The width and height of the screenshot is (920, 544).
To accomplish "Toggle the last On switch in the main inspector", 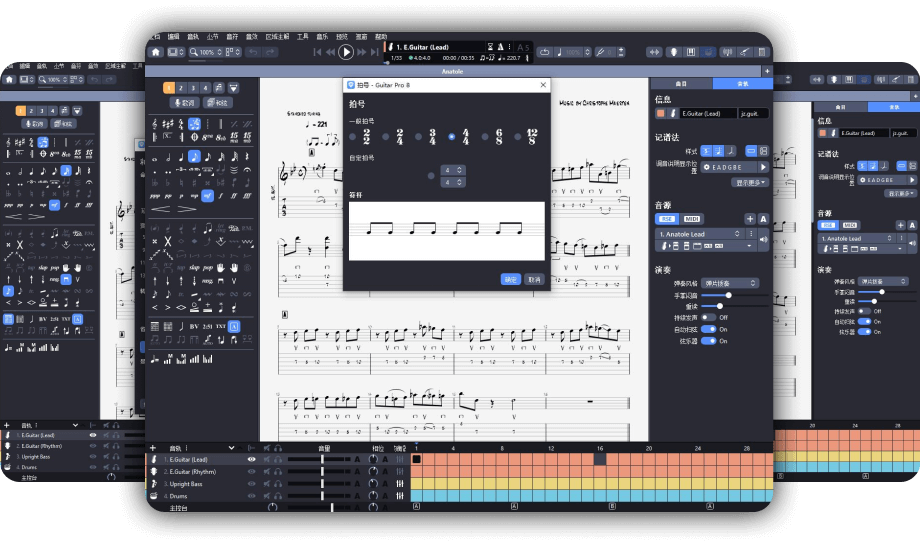I will [x=708, y=341].
